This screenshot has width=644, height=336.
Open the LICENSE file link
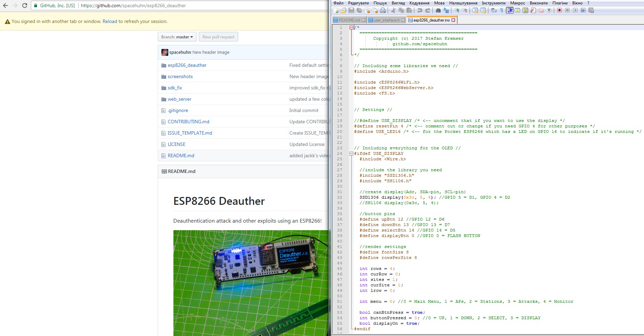coord(177,144)
